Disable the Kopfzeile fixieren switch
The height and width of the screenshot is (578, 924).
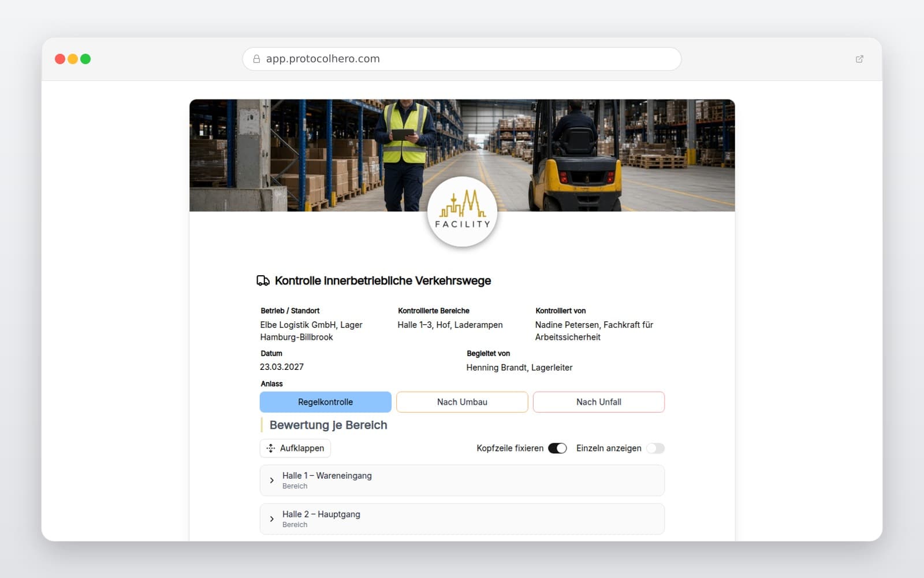click(557, 449)
